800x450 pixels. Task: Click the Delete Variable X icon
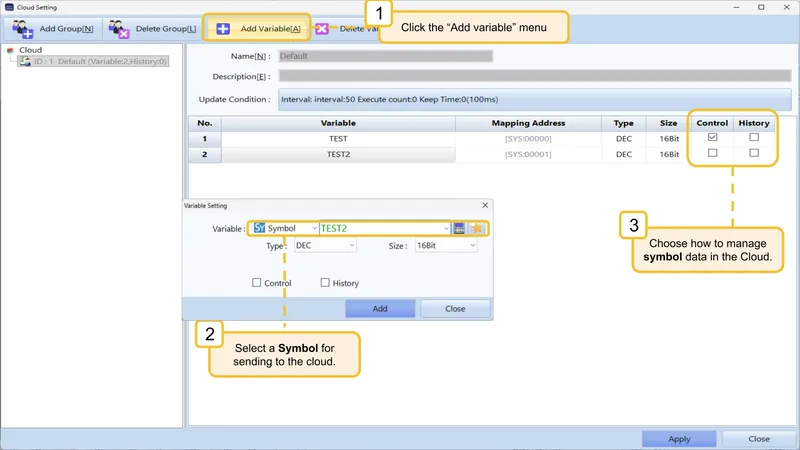(322, 29)
